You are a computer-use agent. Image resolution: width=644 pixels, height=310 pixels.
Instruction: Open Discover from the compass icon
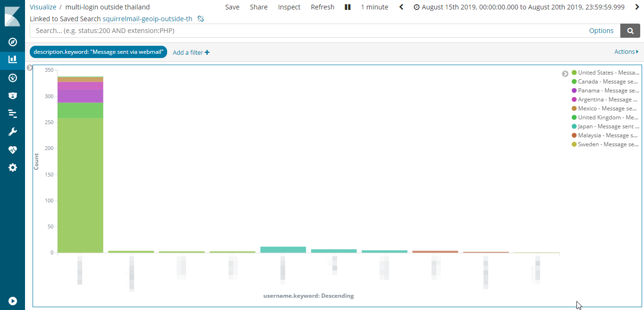click(13, 42)
